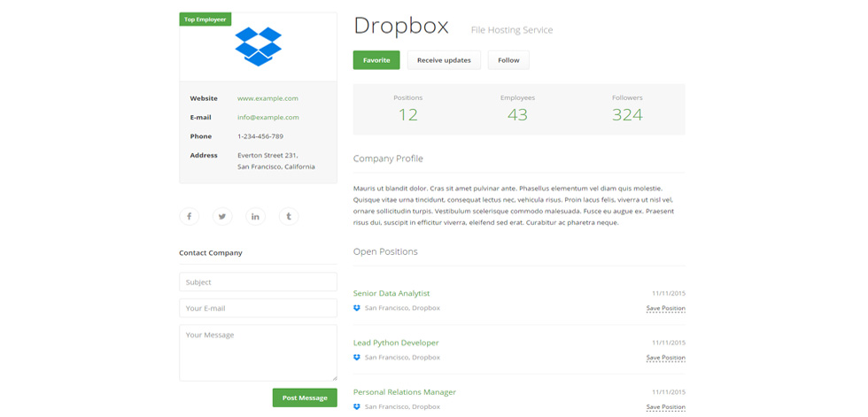Click the address Everton Street 231
The height and width of the screenshot is (417, 868).
click(x=267, y=156)
